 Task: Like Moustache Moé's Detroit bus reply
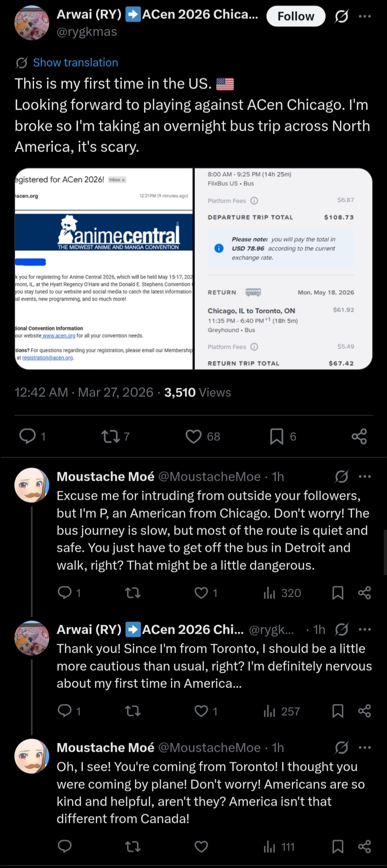click(201, 593)
